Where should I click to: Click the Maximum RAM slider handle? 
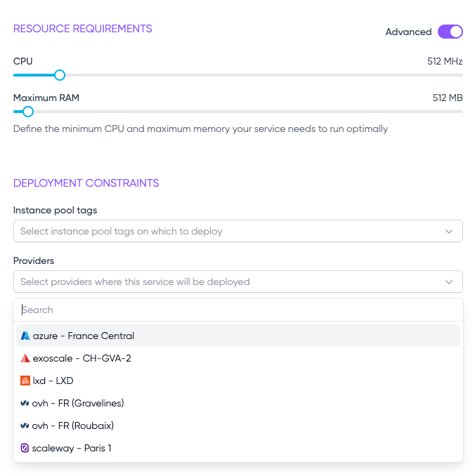point(28,112)
